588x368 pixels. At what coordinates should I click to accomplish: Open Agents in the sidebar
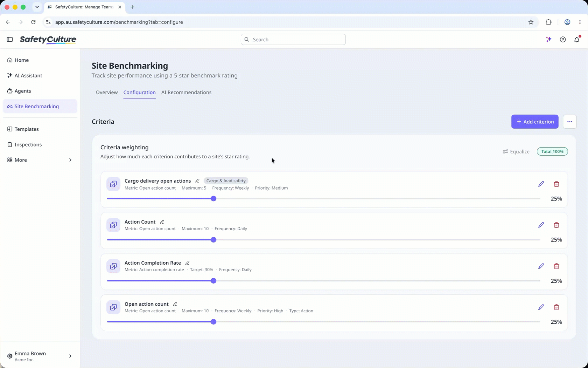coord(40,91)
